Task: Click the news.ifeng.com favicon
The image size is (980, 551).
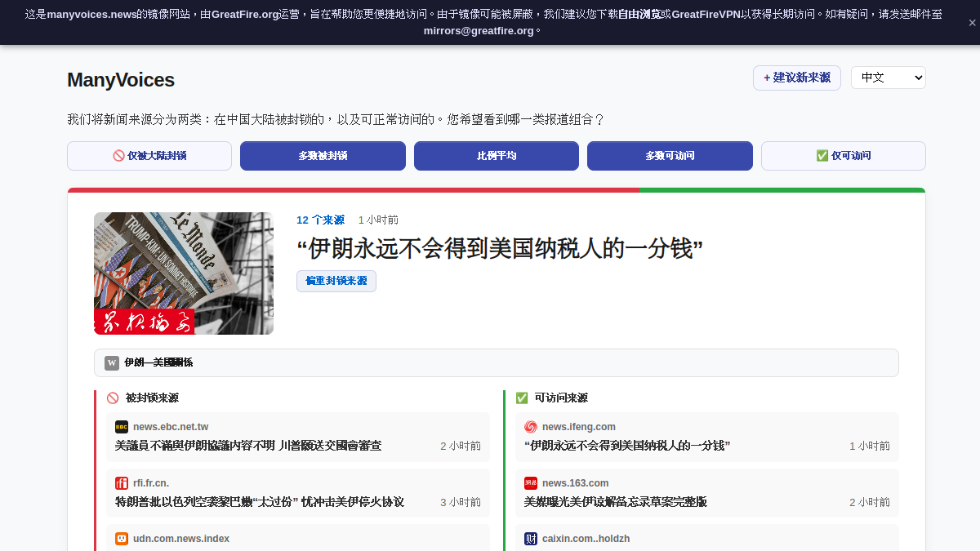Action: 531,427
